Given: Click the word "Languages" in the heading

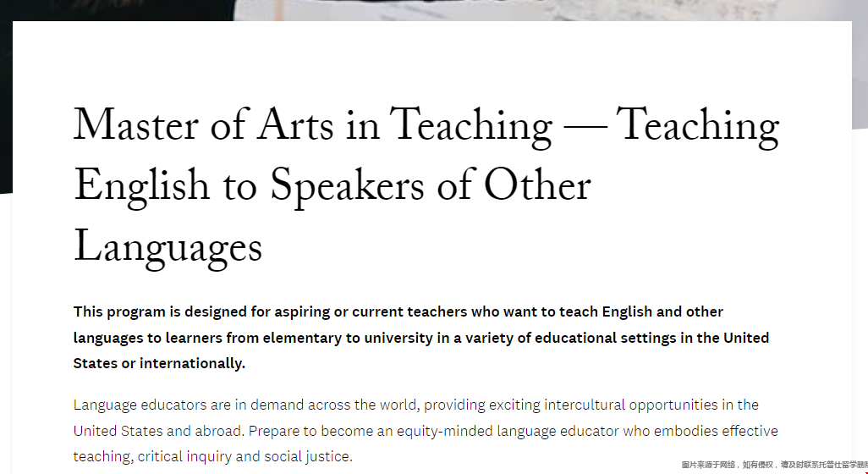Looking at the screenshot, I should pyautogui.click(x=168, y=249).
